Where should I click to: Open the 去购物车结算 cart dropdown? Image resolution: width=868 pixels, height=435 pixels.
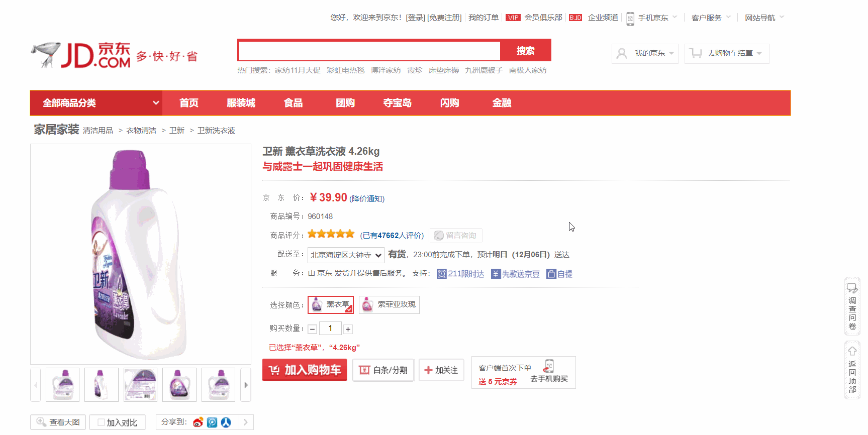tap(727, 54)
